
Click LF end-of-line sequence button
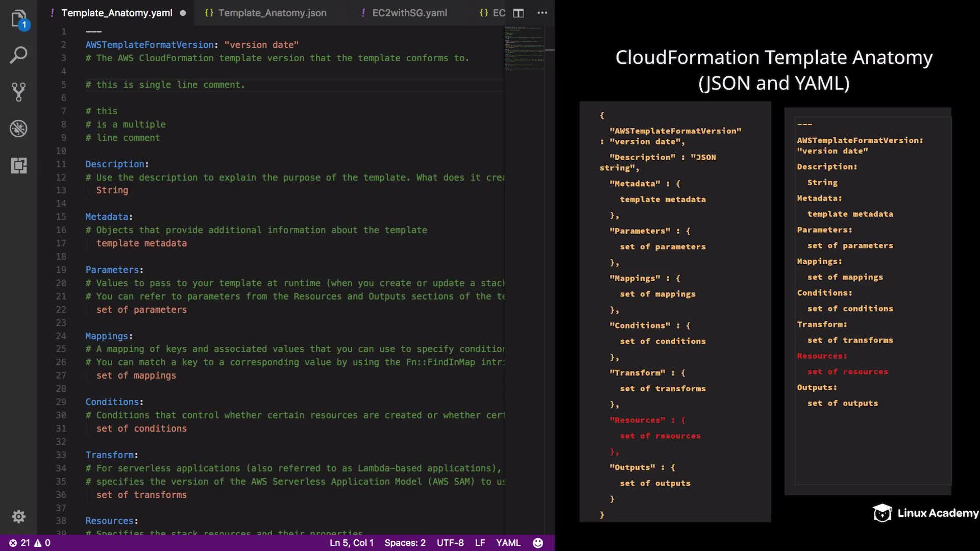pos(480,543)
